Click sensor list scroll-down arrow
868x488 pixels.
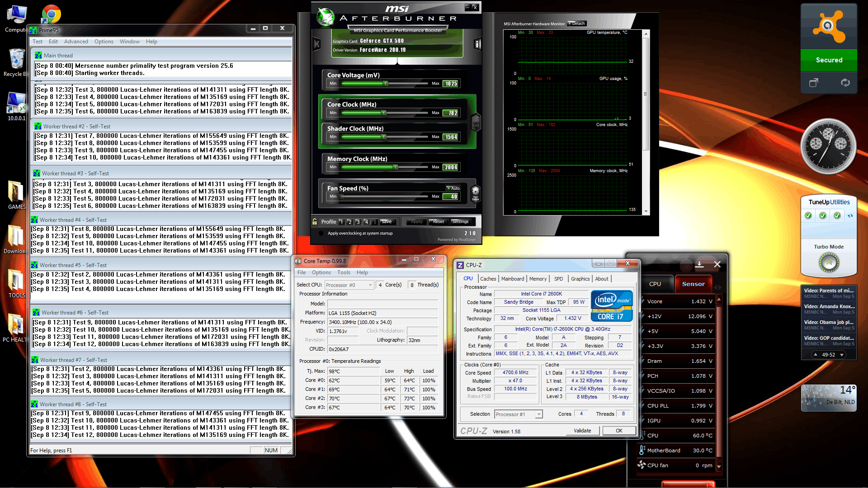click(719, 466)
